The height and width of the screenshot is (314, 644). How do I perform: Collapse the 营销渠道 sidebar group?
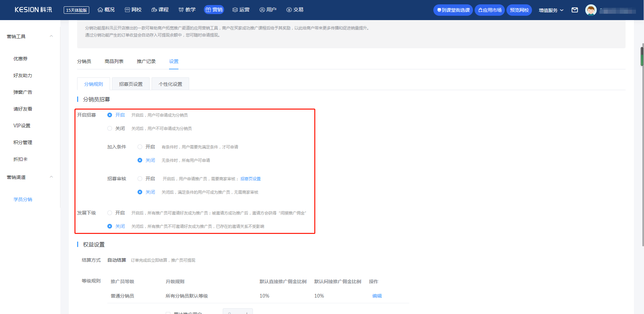click(x=51, y=177)
